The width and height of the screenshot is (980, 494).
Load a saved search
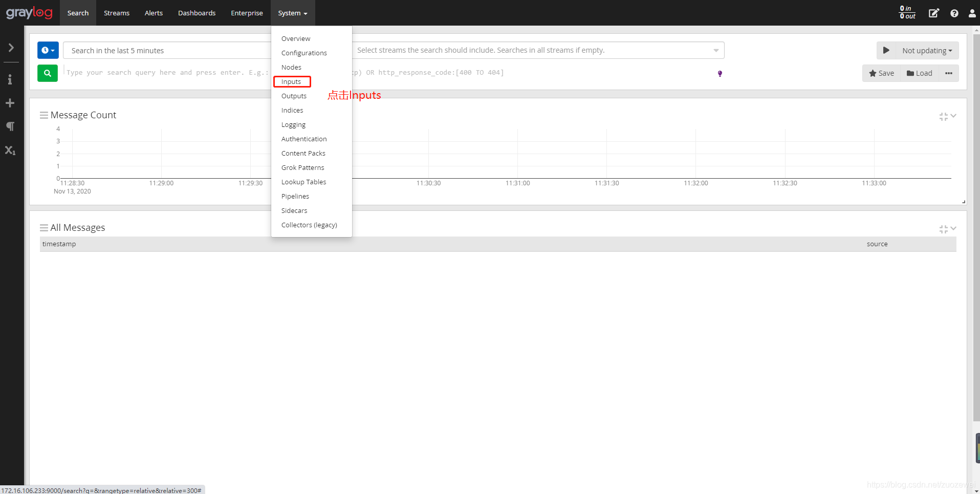click(920, 73)
